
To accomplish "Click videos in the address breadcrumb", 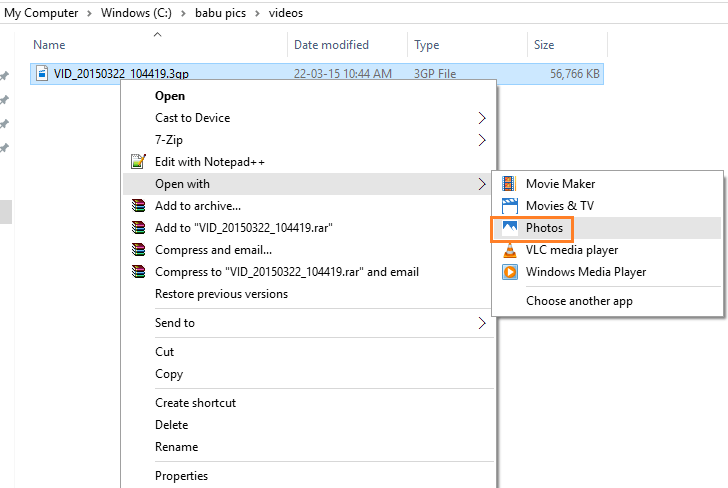I will click(286, 13).
